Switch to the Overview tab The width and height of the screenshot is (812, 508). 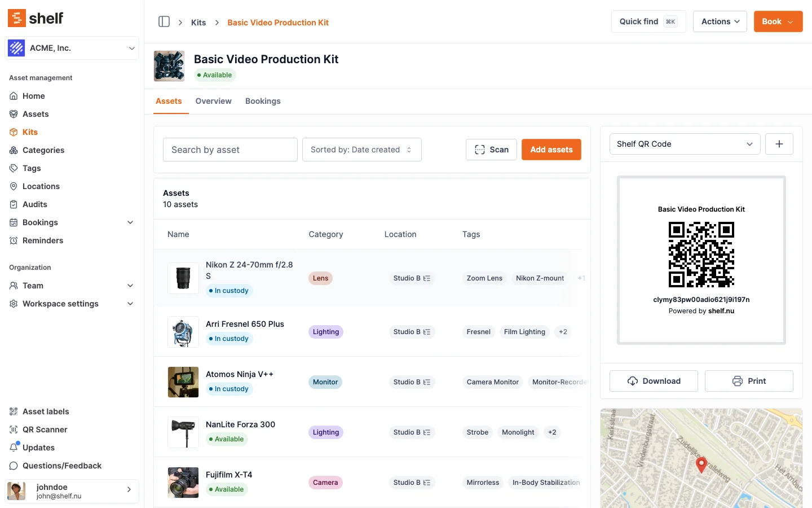(213, 101)
